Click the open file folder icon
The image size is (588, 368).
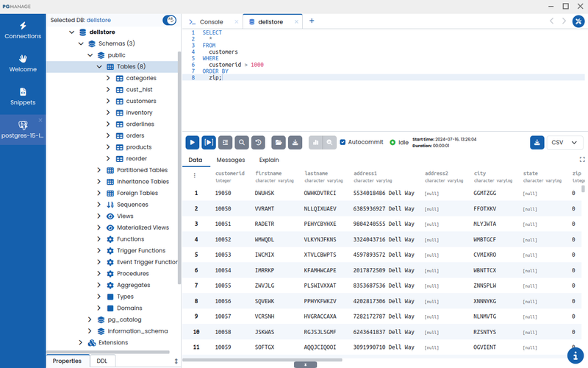click(x=278, y=142)
